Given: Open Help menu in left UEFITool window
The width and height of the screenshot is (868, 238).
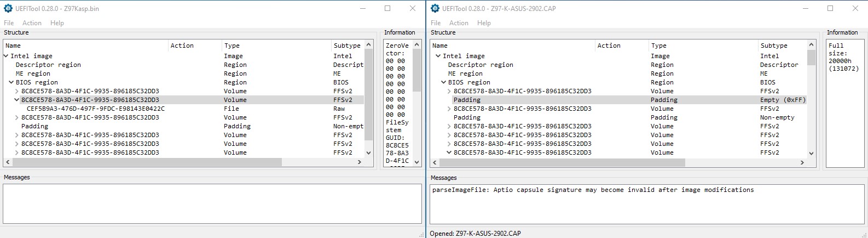Looking at the screenshot, I should click(x=57, y=23).
